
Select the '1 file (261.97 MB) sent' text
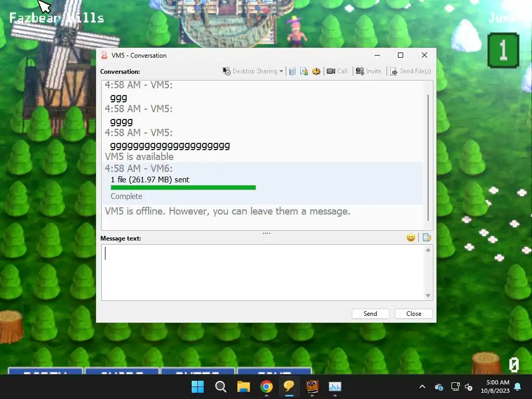150,180
